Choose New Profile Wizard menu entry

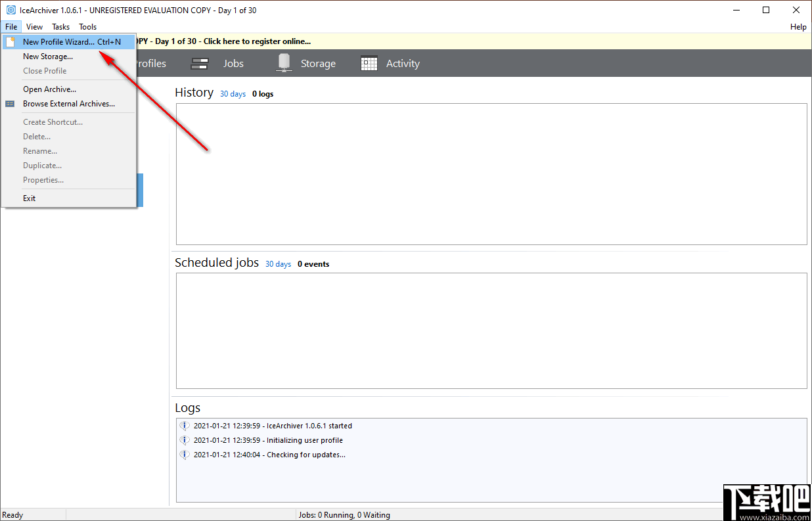[69, 42]
